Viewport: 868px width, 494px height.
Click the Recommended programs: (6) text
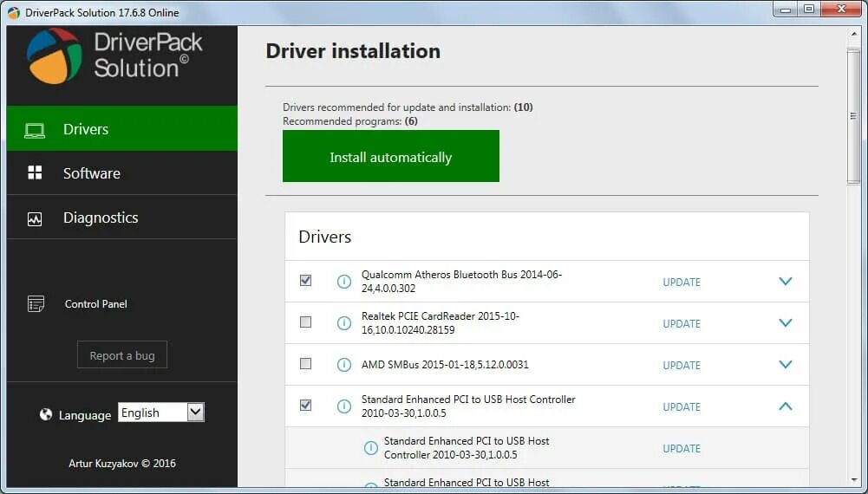[x=349, y=121]
